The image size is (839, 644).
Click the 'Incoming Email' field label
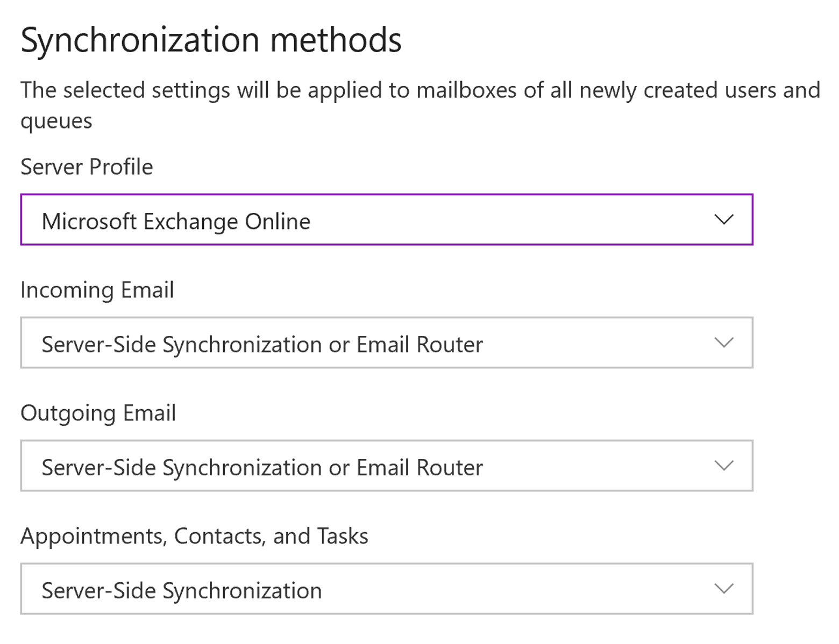point(97,290)
